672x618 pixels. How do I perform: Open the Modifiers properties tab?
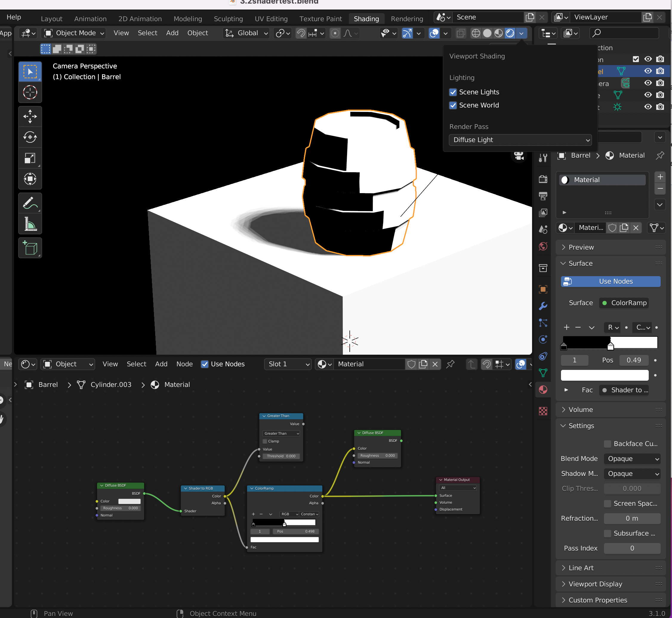point(543,306)
